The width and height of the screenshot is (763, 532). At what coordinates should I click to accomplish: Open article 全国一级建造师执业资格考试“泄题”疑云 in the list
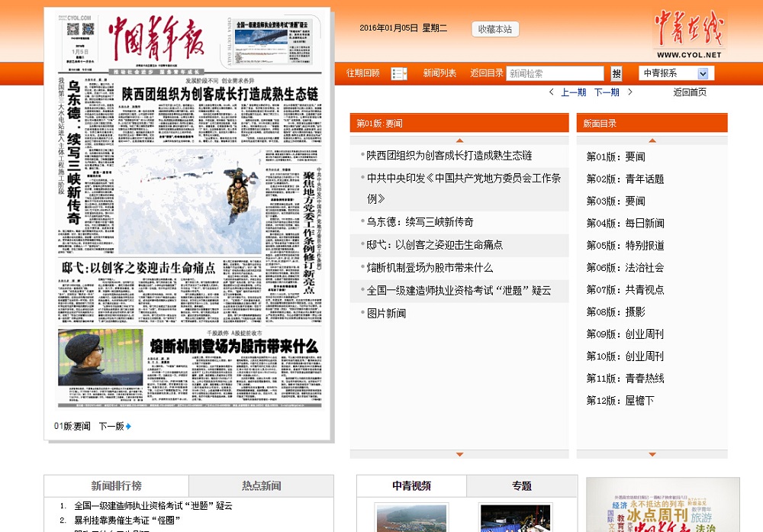459,291
